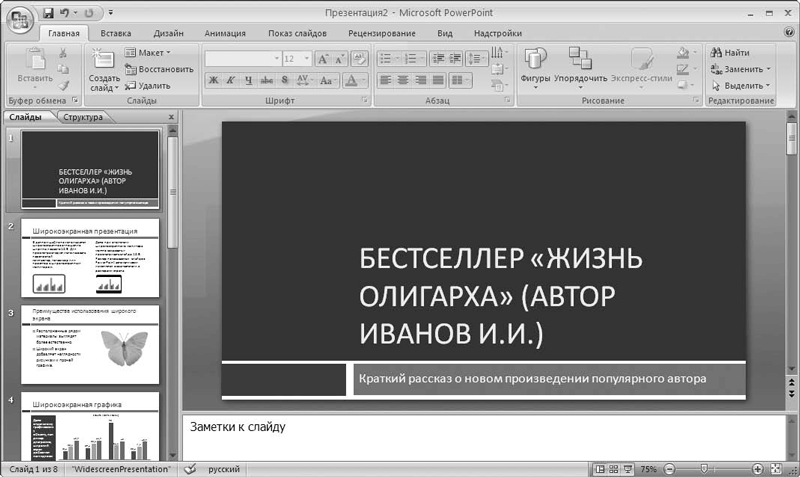This screenshot has width=800, height=477.
Task: Switch to the Вставка ribbon tab
Action: point(116,33)
